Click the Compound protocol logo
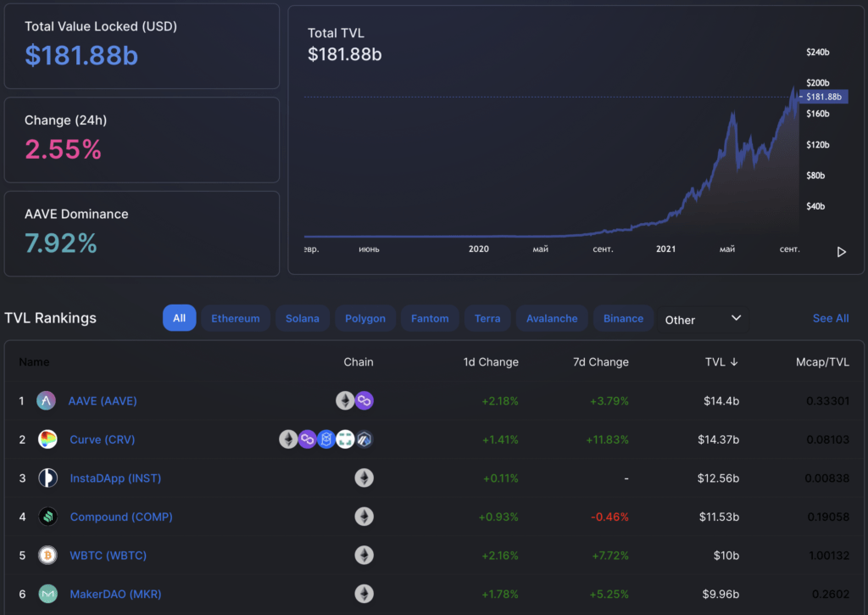 47,517
